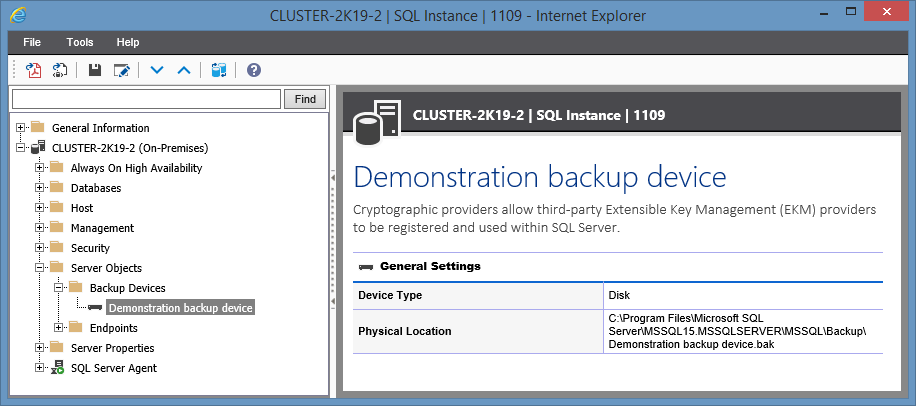Expand Always On High Availability
This screenshot has height=406, width=916.
point(40,168)
